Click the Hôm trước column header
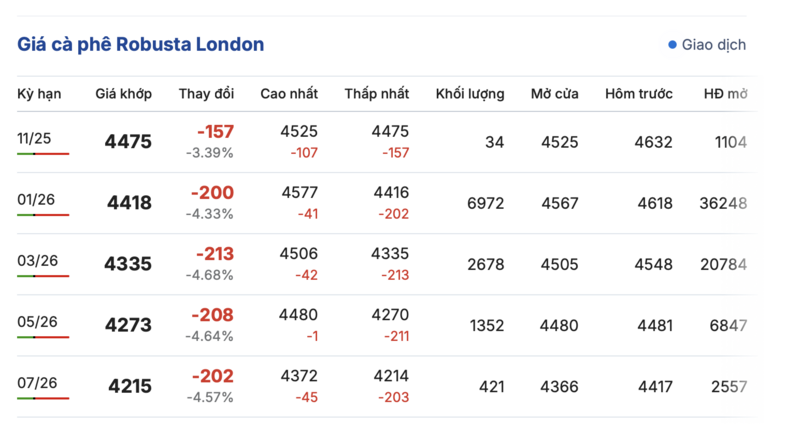800x429 pixels. click(x=639, y=94)
